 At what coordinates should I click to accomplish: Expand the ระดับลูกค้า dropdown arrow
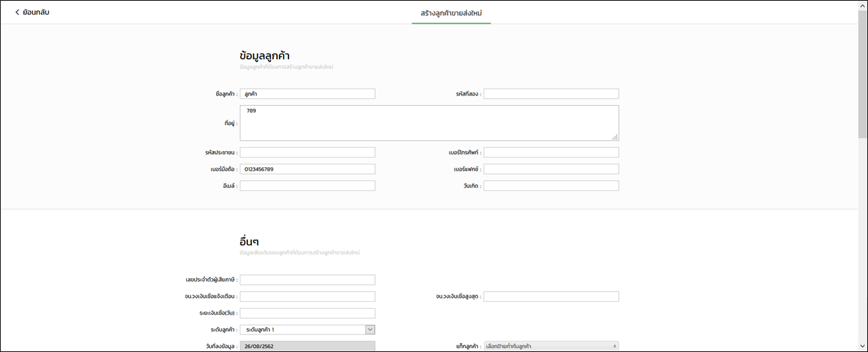(x=370, y=330)
